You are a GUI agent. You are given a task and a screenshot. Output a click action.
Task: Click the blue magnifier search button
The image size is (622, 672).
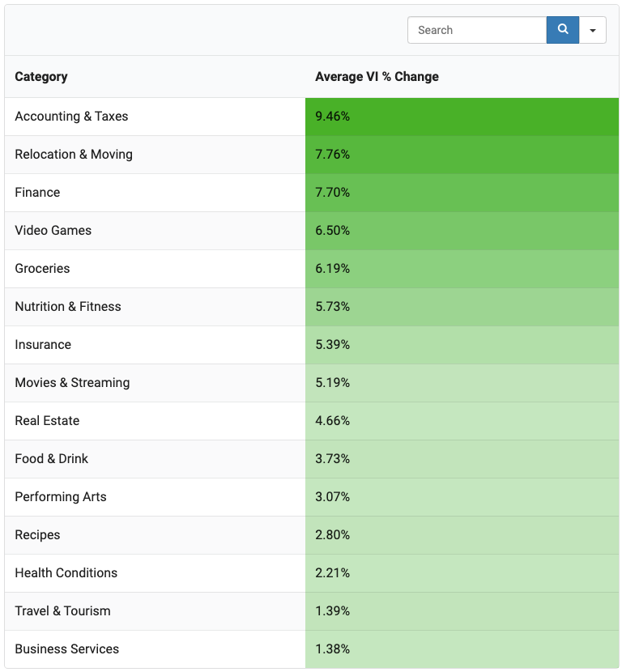click(562, 30)
